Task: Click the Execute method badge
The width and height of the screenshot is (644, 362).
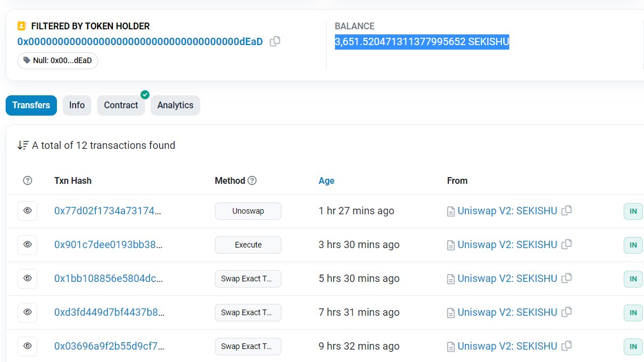Action: 248,245
